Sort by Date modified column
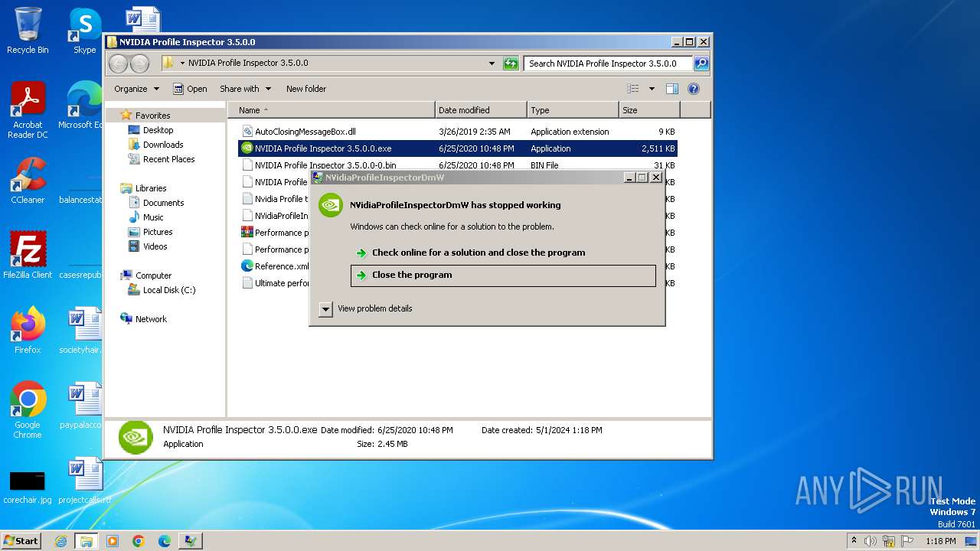Screen dimensions: 980x551 [481, 110]
